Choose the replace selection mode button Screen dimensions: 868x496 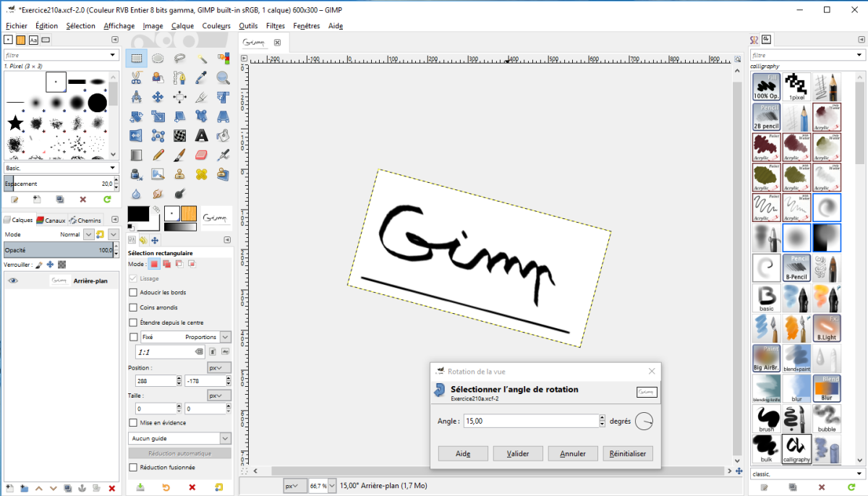154,264
